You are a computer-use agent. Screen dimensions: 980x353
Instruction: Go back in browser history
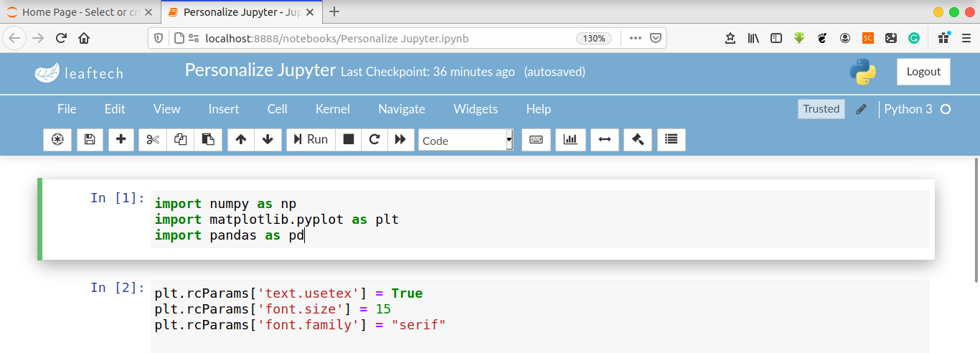point(16,38)
